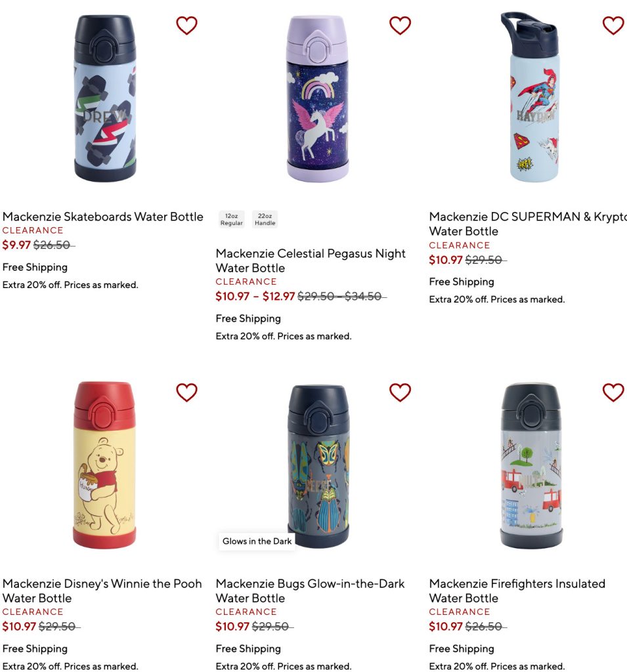The width and height of the screenshot is (627, 672).
Task: Tap the heart on Celestial Pegasus Night bottle
Action: pos(400,26)
